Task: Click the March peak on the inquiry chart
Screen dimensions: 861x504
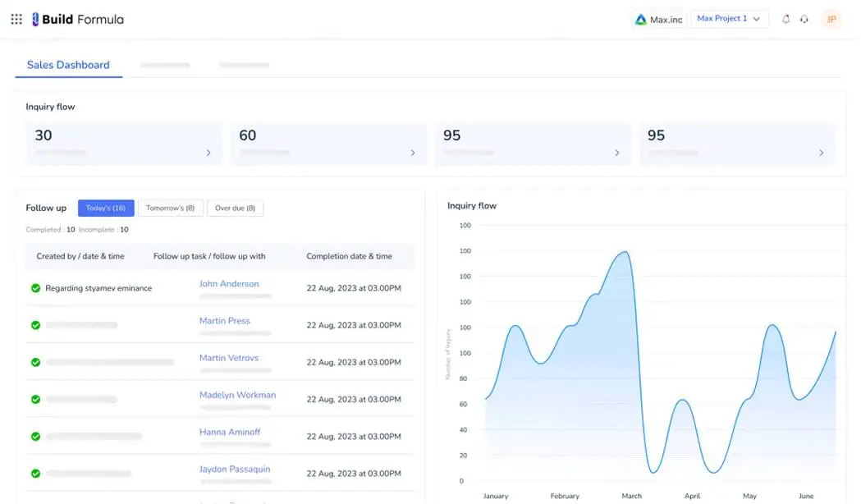Action: [625, 252]
